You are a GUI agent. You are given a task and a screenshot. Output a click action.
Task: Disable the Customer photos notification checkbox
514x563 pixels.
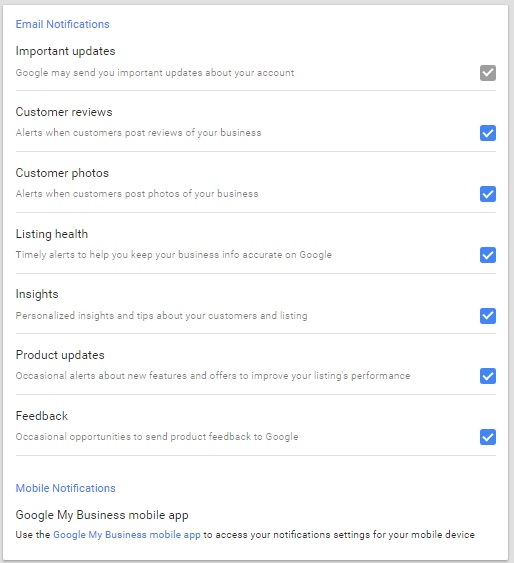[x=488, y=194]
